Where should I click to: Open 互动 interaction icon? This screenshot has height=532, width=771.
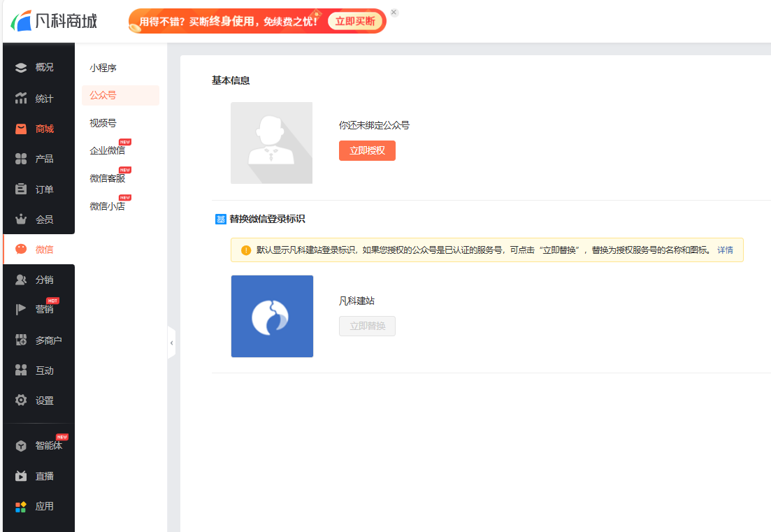21,371
